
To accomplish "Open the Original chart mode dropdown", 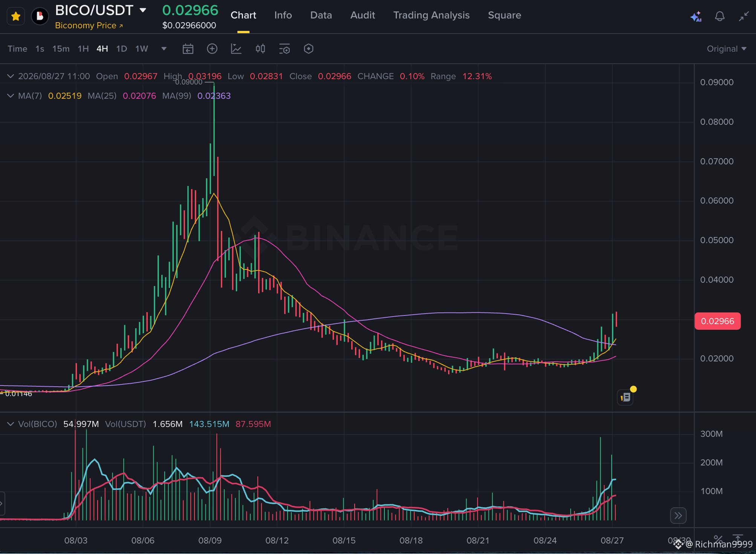I will pos(727,49).
